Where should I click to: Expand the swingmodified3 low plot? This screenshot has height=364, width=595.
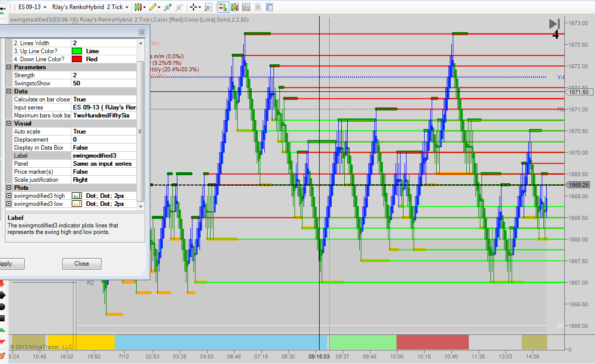click(x=9, y=204)
